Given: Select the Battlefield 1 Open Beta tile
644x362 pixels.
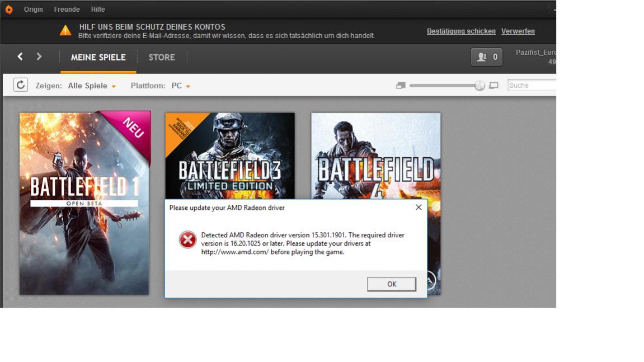Looking at the screenshot, I should point(84,204).
